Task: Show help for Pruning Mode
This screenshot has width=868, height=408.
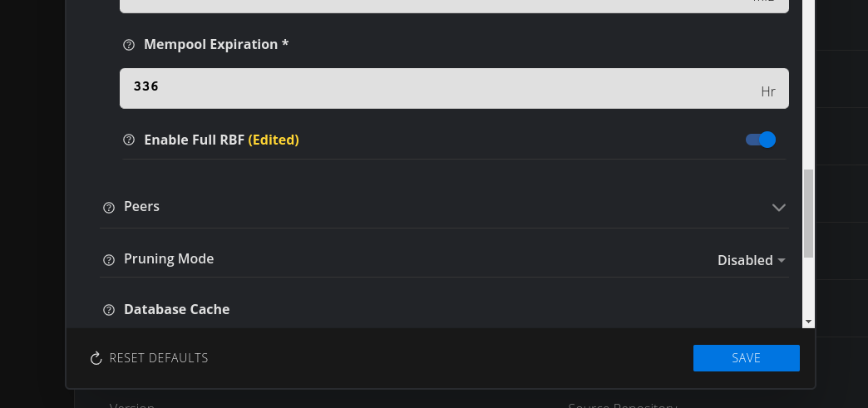Action: (x=109, y=260)
